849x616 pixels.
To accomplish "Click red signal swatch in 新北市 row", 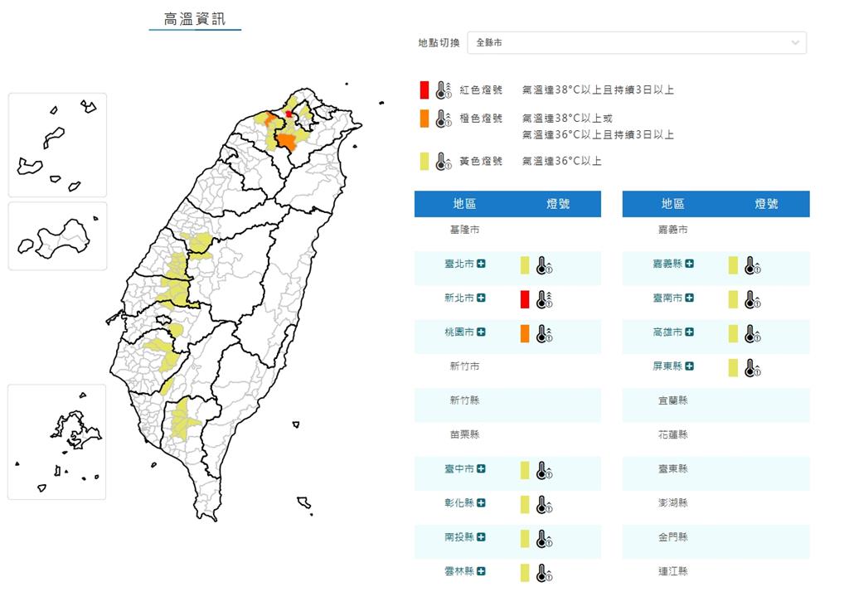I will pos(525,299).
